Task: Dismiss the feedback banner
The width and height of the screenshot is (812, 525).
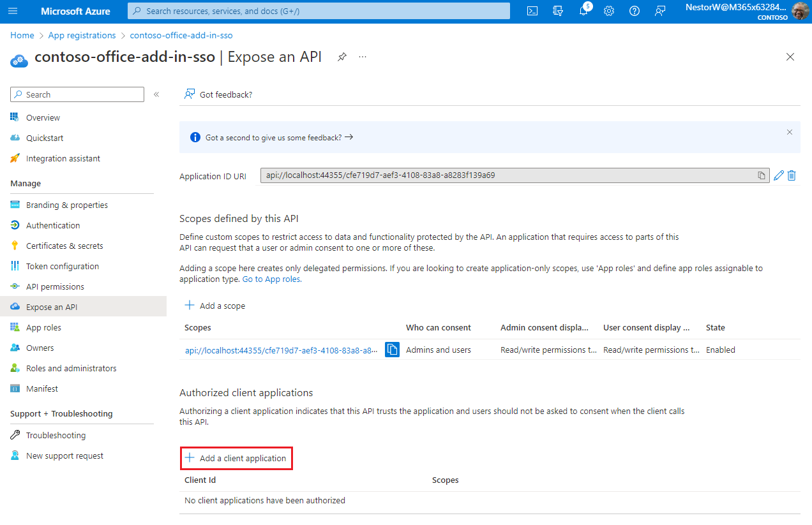Action: point(789,132)
